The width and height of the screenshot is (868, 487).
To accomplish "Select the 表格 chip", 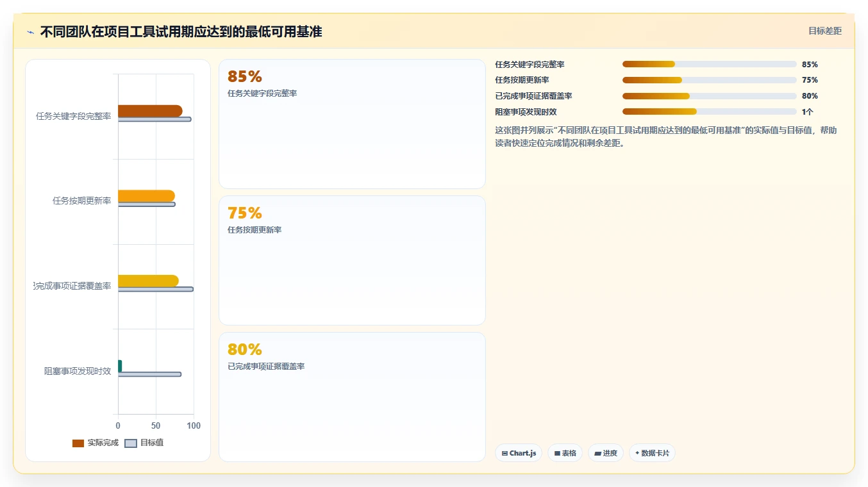I will [565, 453].
